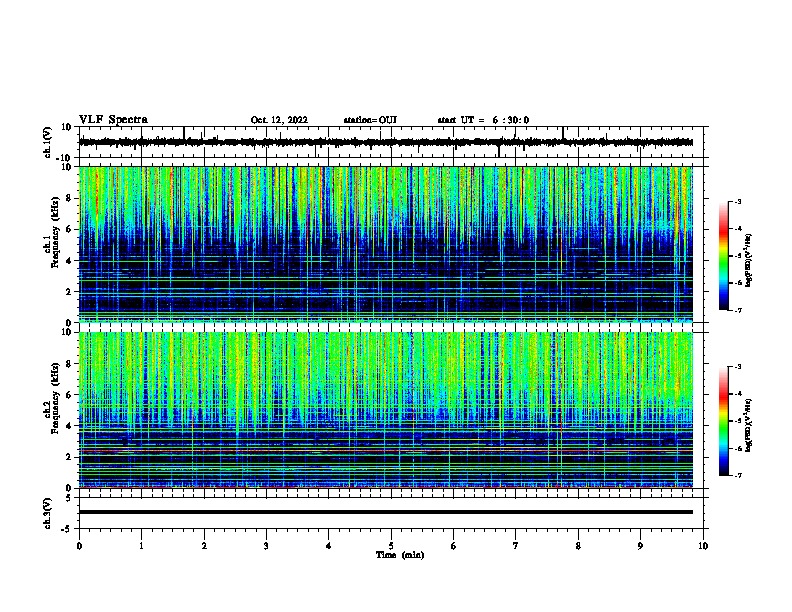Click the "7" minute tick on time axis
Screen dimensions: 792x612
516,546
